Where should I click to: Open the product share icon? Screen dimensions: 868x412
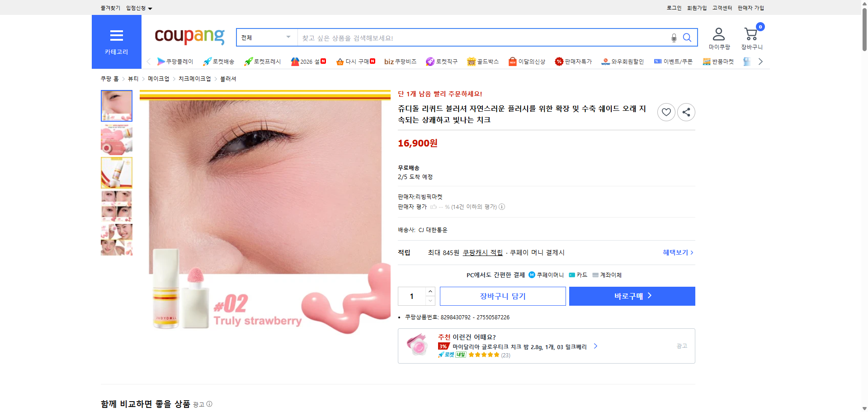686,112
